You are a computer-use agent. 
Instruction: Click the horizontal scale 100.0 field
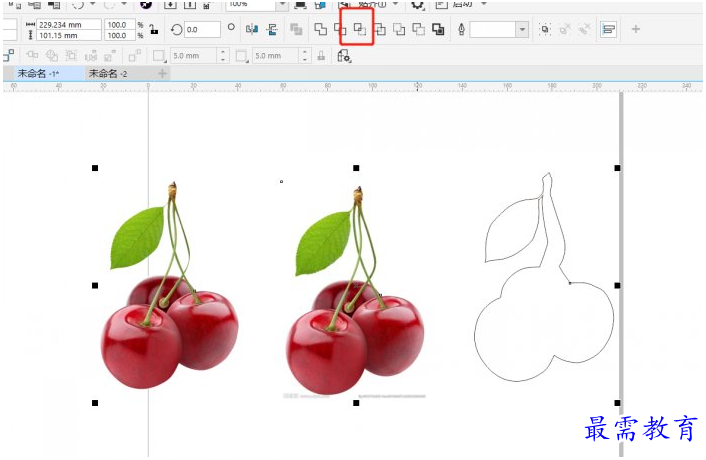pos(120,25)
